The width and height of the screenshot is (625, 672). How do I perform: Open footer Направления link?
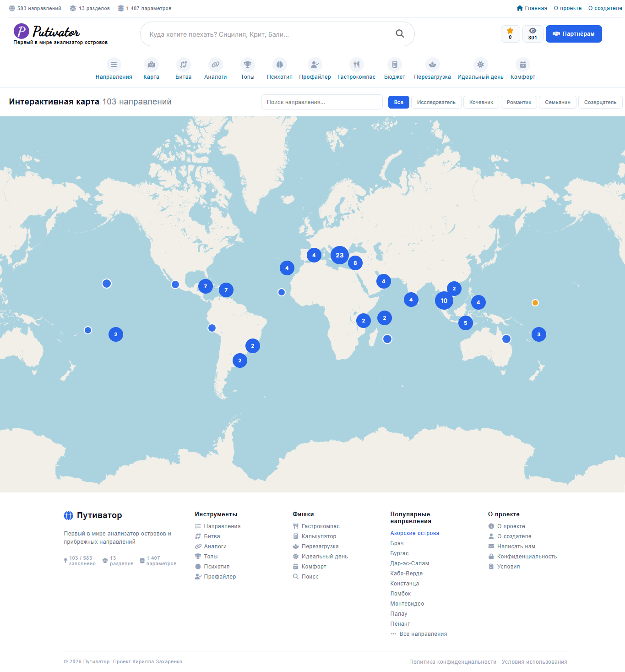tap(217, 526)
